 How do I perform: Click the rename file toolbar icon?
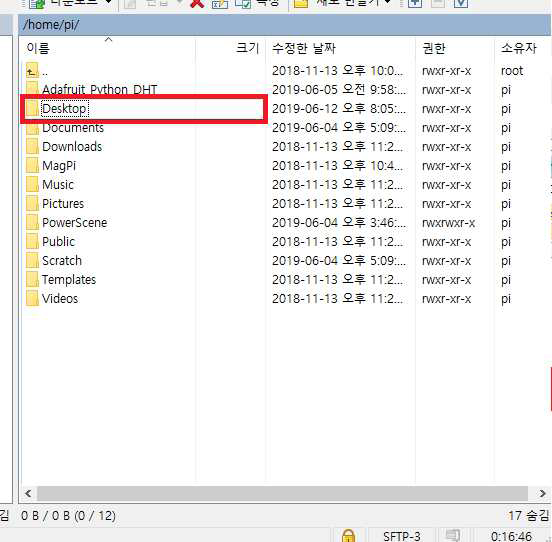pyautogui.click(x=219, y=4)
